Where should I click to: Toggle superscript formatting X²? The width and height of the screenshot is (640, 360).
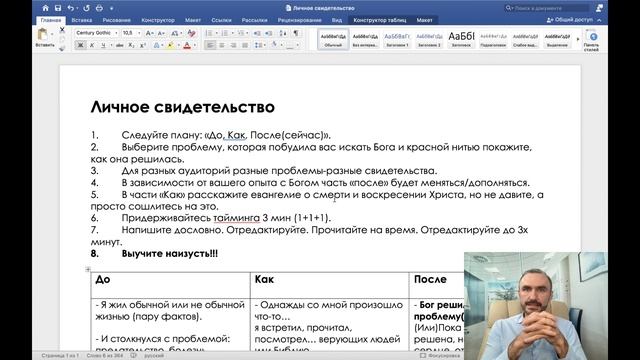tap(142, 45)
